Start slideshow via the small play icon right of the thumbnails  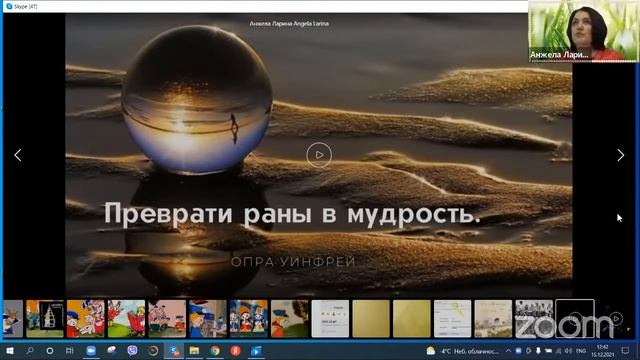616,318
